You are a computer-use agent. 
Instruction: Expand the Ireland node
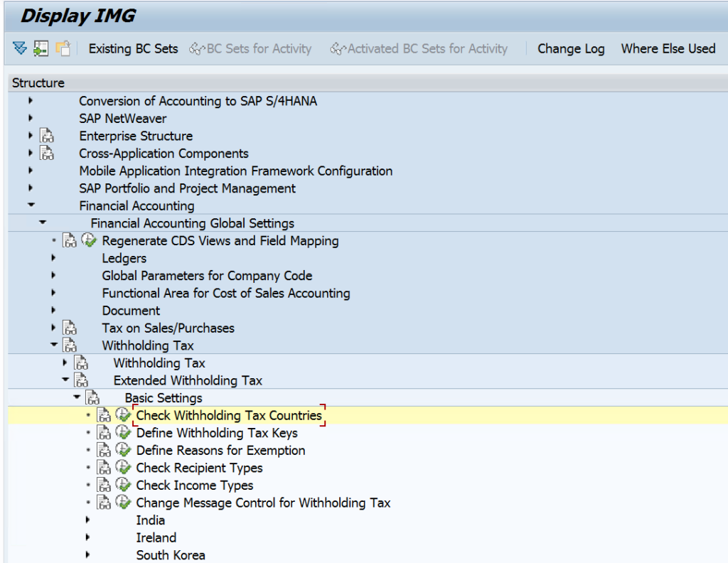pyautogui.click(x=87, y=537)
